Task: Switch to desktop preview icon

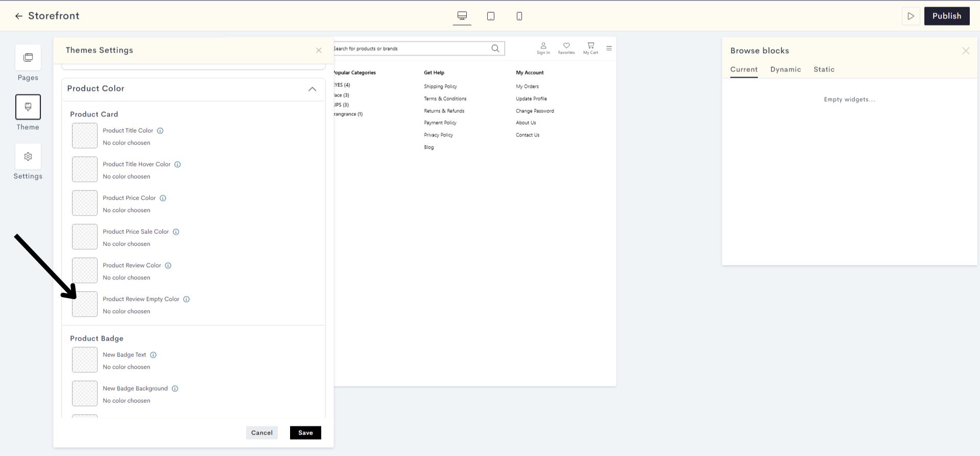Action: tap(462, 16)
